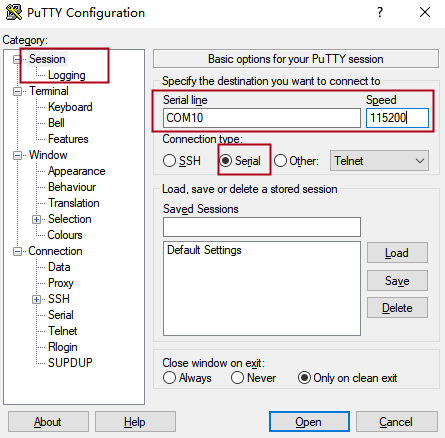Select the Serial connection type radio button

tap(226, 161)
